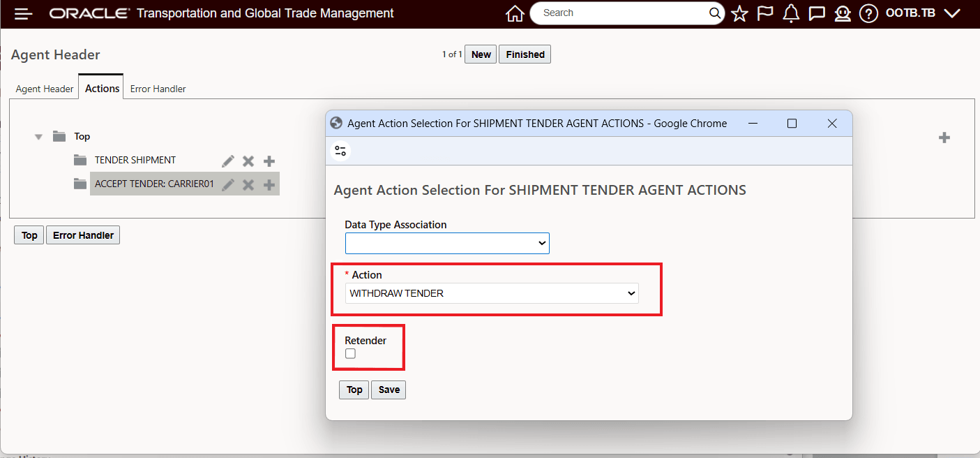
Task: Open the hamburger navigation menu
Action: point(24,14)
